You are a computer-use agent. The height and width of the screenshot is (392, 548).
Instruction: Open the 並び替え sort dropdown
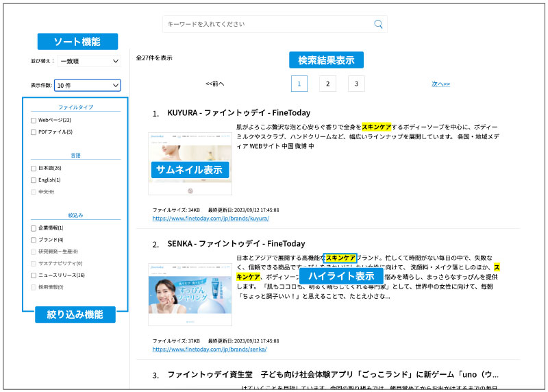coord(89,61)
